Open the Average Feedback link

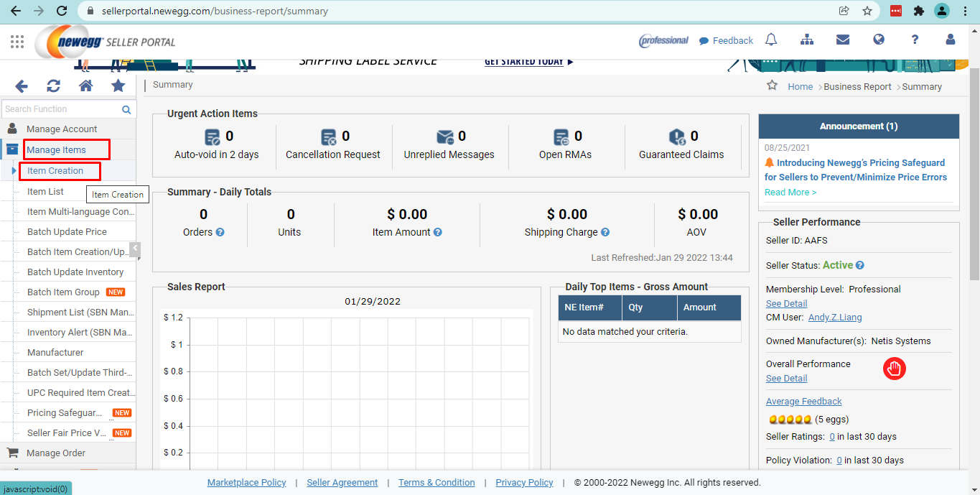point(803,402)
